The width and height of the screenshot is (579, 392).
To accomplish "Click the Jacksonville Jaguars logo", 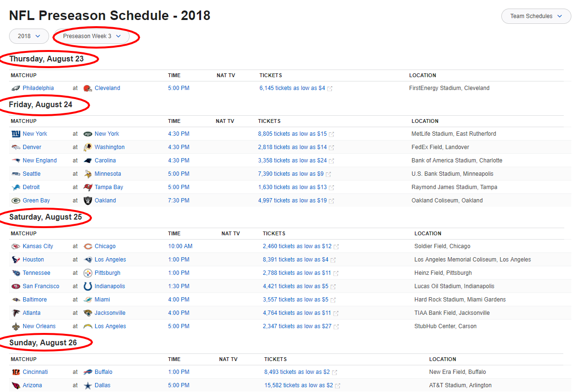I will [87, 313].
